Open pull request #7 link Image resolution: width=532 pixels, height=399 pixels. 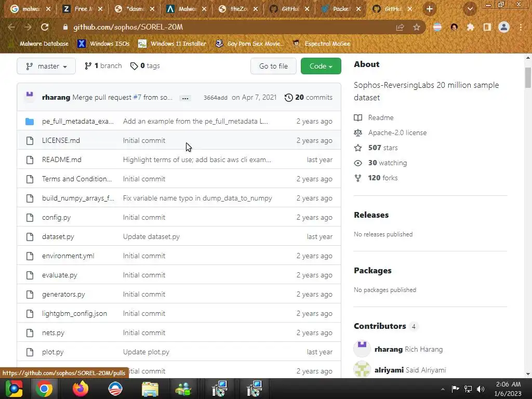137,97
